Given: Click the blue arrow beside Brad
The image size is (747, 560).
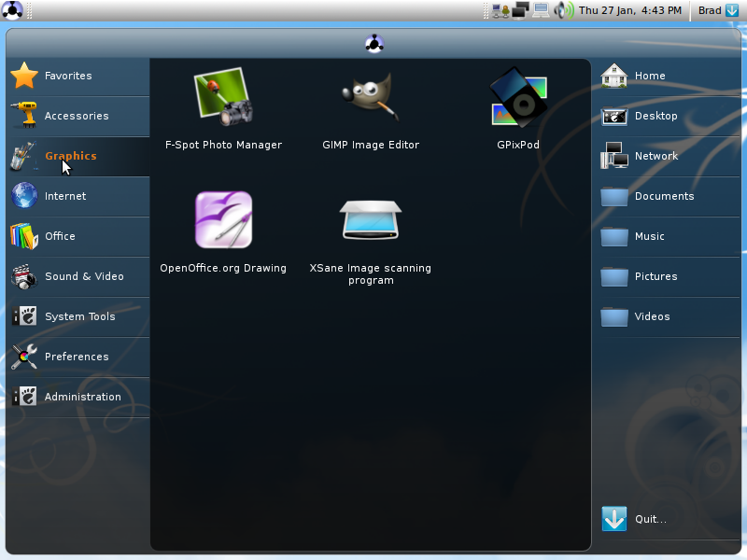Looking at the screenshot, I should click(x=732, y=10).
